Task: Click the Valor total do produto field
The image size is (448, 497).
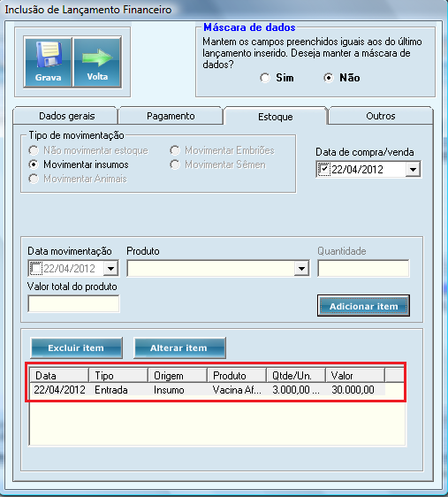Action: click(73, 303)
